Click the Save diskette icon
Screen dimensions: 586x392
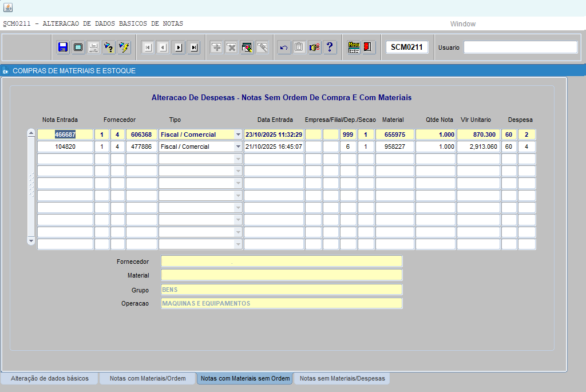pyautogui.click(x=63, y=47)
